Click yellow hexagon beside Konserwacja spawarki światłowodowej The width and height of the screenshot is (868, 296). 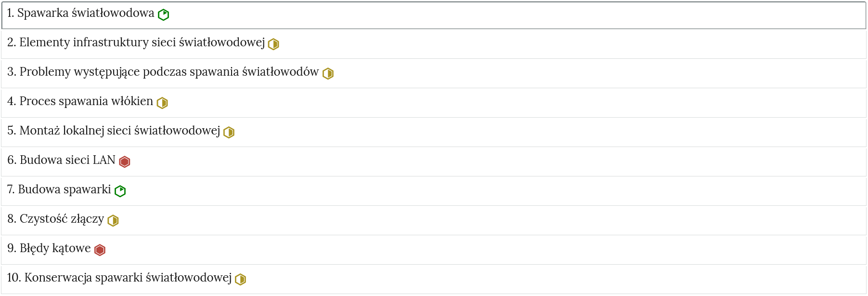click(241, 280)
